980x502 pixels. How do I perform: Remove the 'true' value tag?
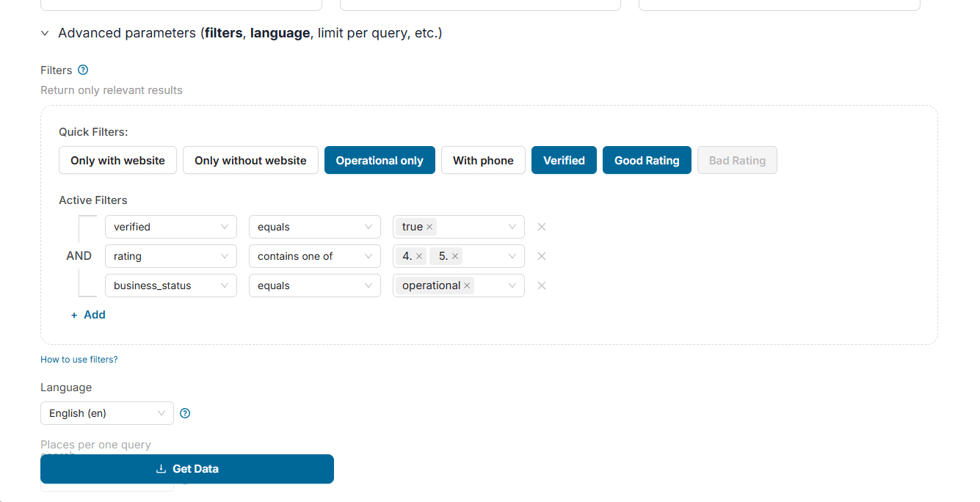[429, 227]
